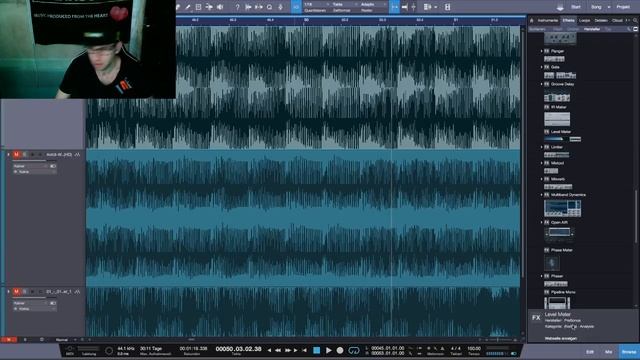Click the Start page button
Screen dimensions: 640x360
[576, 7]
